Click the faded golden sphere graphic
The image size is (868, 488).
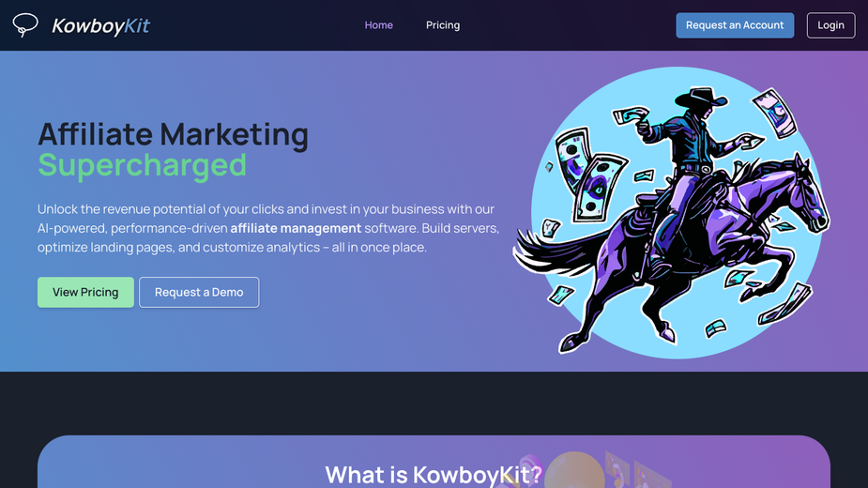[x=574, y=471]
